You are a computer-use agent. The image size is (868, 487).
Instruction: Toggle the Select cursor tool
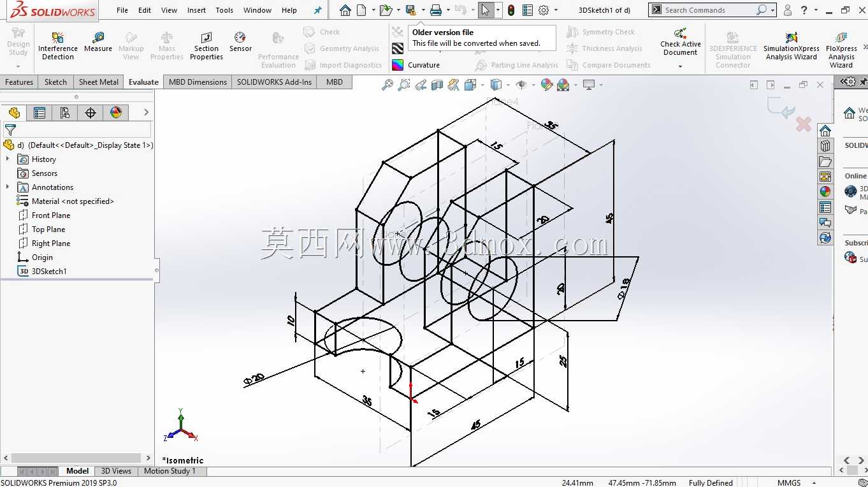tap(486, 10)
